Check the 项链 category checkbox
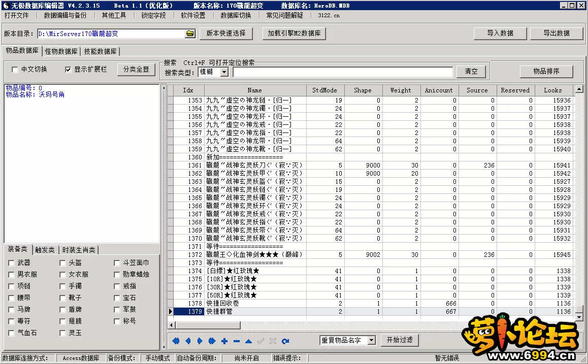The height and width of the screenshot is (364, 588). 11,286
